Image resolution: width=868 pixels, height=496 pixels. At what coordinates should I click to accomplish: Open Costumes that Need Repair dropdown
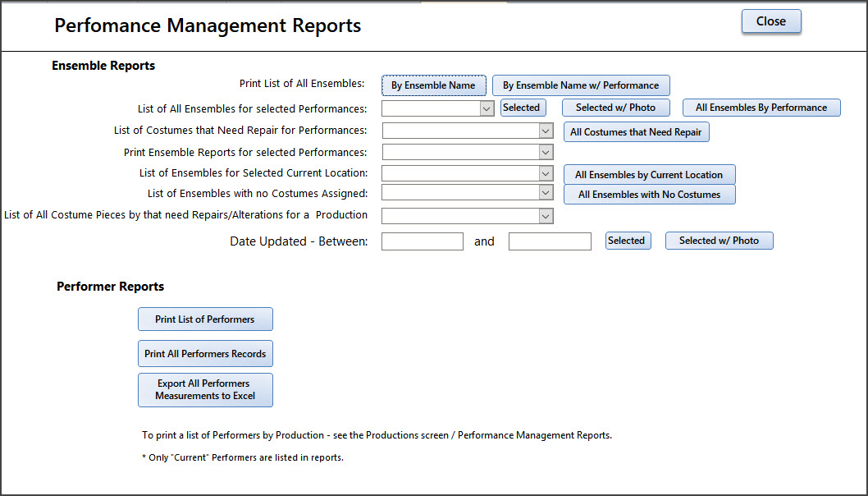[546, 131]
